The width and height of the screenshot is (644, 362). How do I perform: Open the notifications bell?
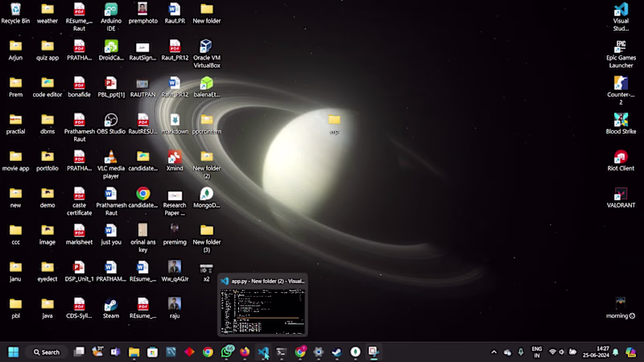coord(615,352)
